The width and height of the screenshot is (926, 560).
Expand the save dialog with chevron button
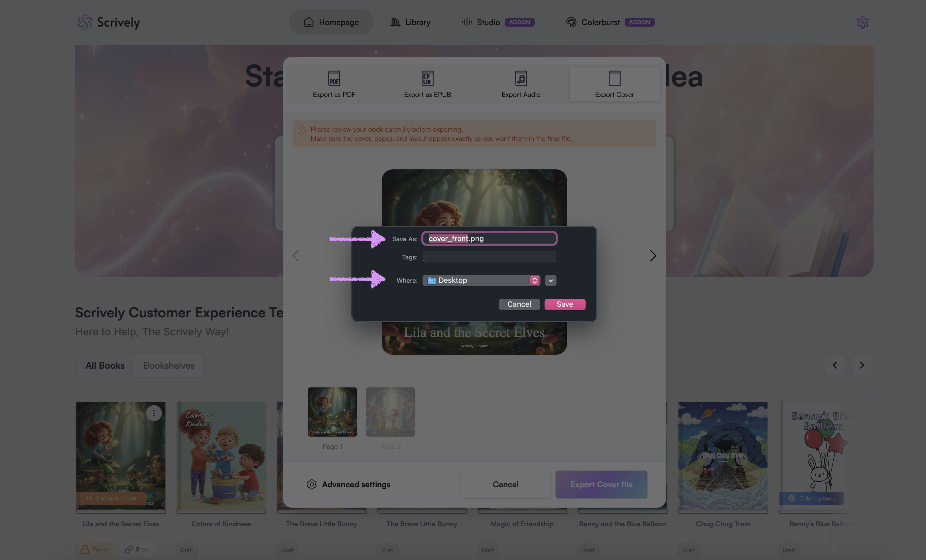pyautogui.click(x=551, y=280)
